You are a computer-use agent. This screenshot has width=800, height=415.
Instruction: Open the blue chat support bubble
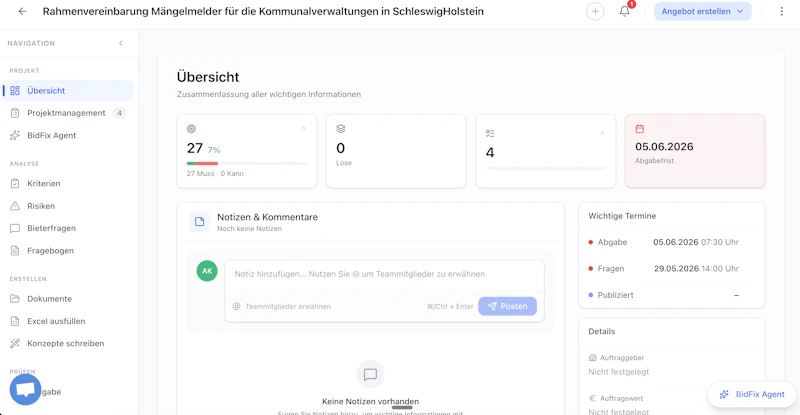pos(26,389)
